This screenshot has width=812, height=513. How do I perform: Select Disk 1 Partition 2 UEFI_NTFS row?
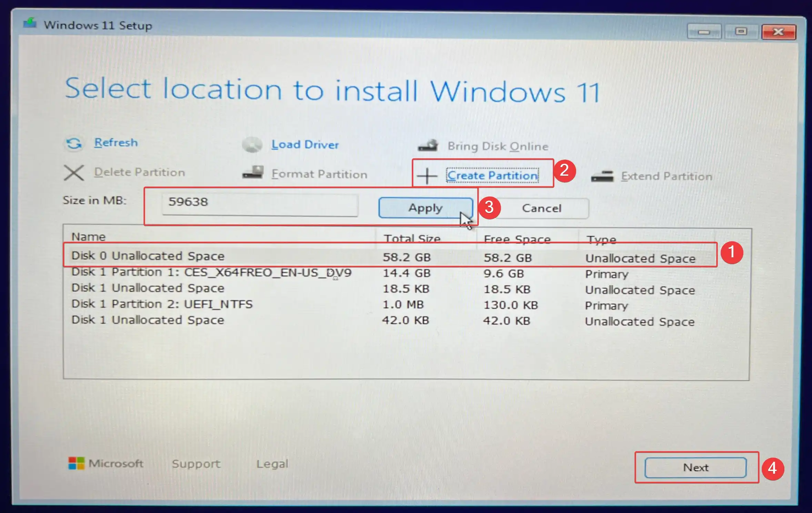[162, 304]
